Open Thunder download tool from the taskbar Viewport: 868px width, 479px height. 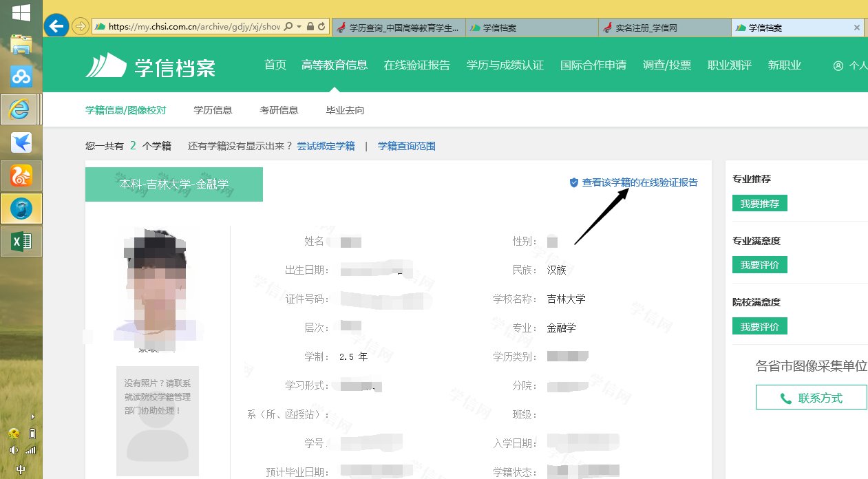[x=21, y=142]
